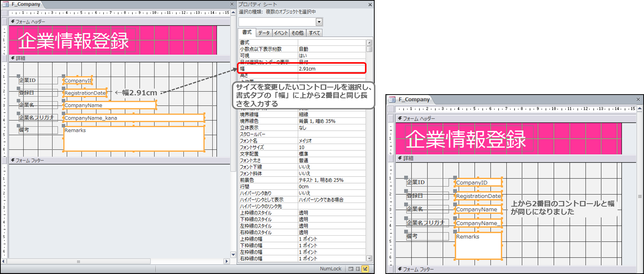Screen dimensions: 644x274
Task: Click the left form's horizontal scrollbar right arrow
Action: (x=227, y=261)
